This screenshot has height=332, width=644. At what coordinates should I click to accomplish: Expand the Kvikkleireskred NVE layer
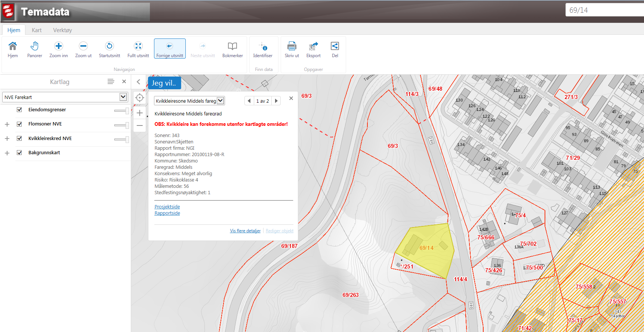[x=7, y=139]
